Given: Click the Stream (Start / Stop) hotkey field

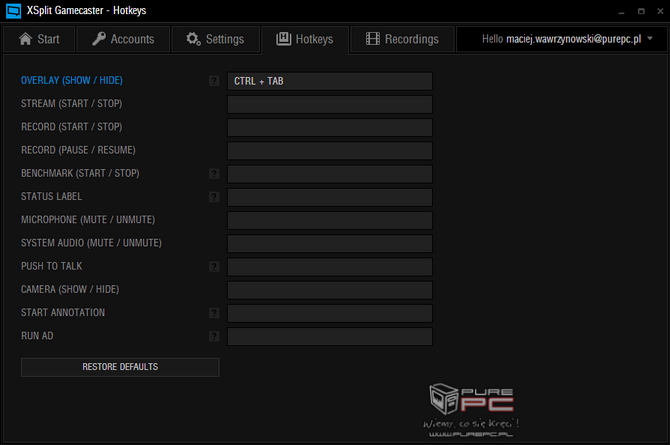Looking at the screenshot, I should [x=329, y=104].
